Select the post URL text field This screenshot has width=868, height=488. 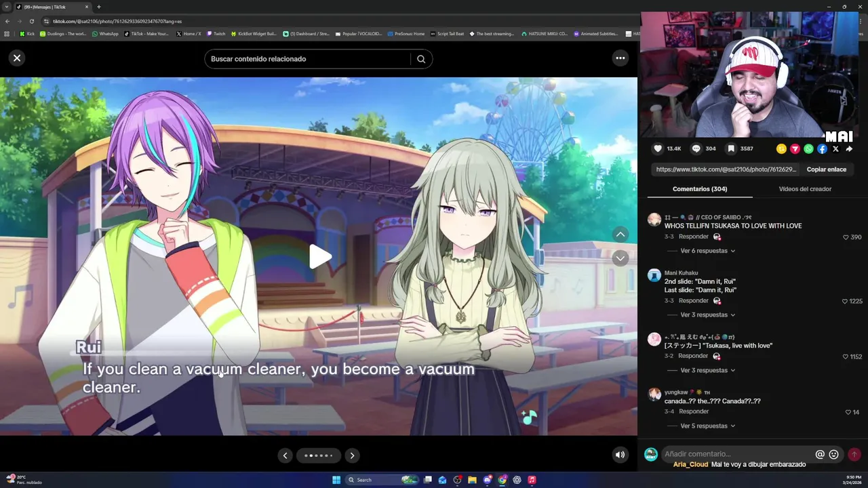coord(726,169)
